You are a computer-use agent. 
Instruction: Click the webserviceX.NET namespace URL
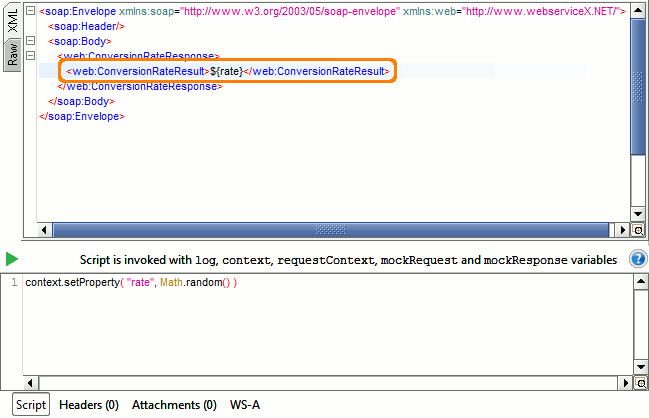point(541,11)
